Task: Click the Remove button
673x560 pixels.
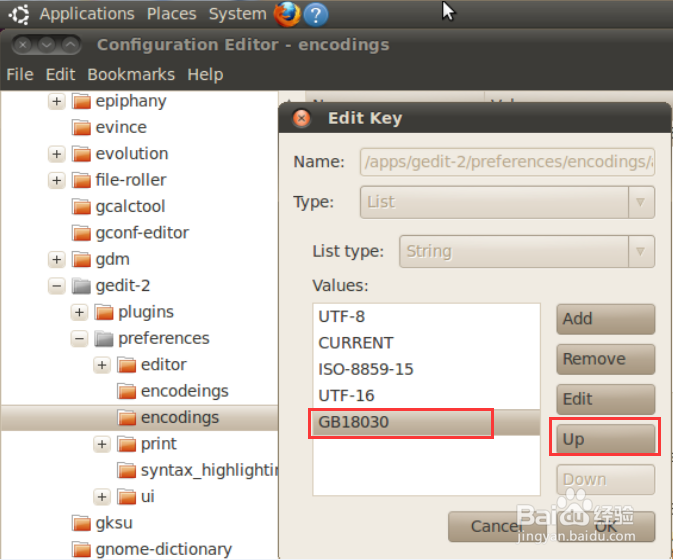Action: click(606, 359)
